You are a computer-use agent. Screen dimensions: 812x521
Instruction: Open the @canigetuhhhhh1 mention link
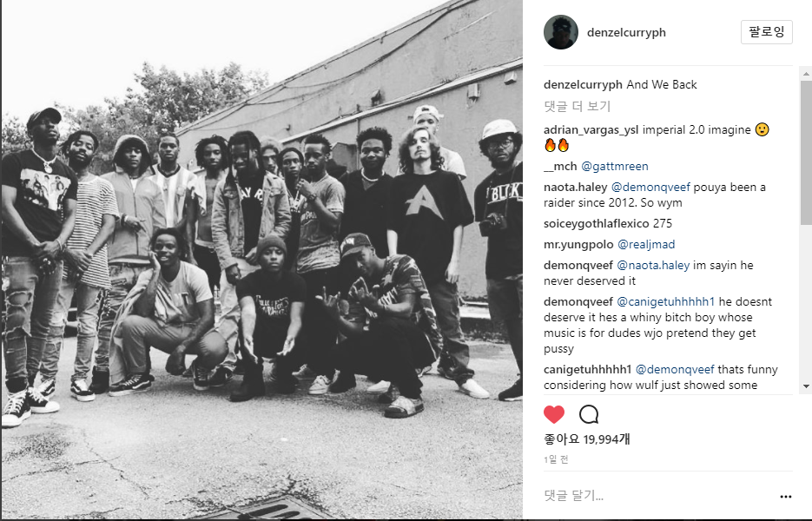[665, 302]
